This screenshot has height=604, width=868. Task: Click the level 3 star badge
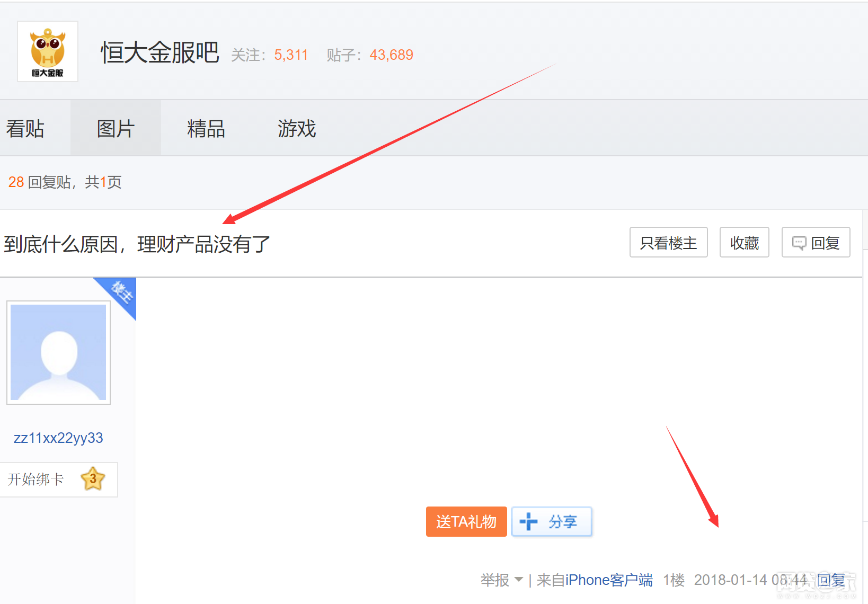(93, 479)
